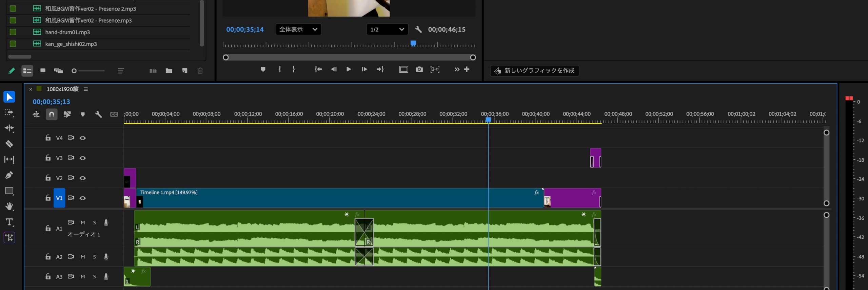Viewport: 868px width, 290px height.
Task: Mute the A2 audio track
Action: tap(83, 257)
